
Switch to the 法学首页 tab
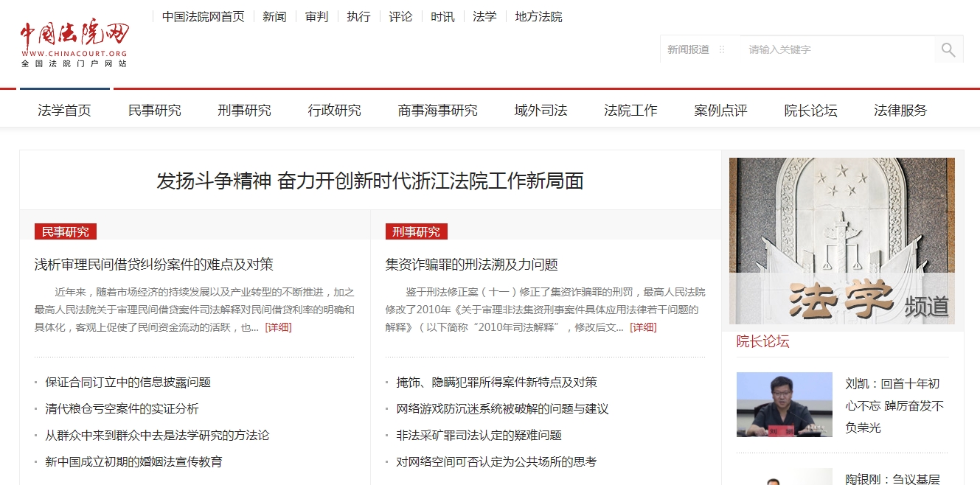click(x=63, y=110)
